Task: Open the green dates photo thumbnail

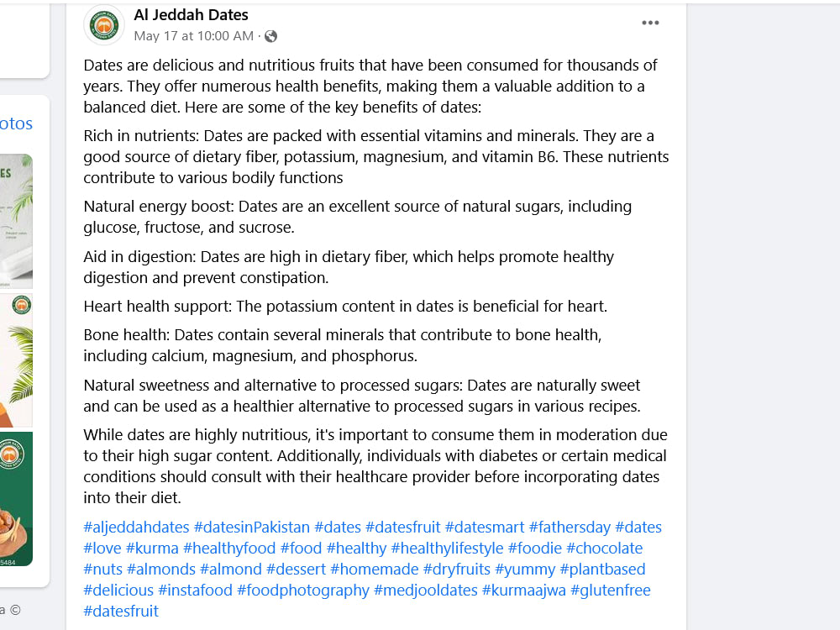Action: (x=16, y=499)
